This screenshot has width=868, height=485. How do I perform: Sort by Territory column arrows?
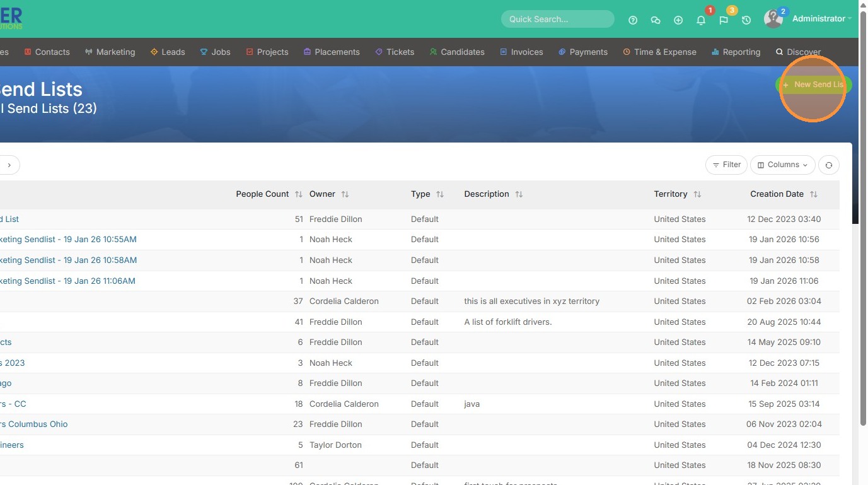697,194
